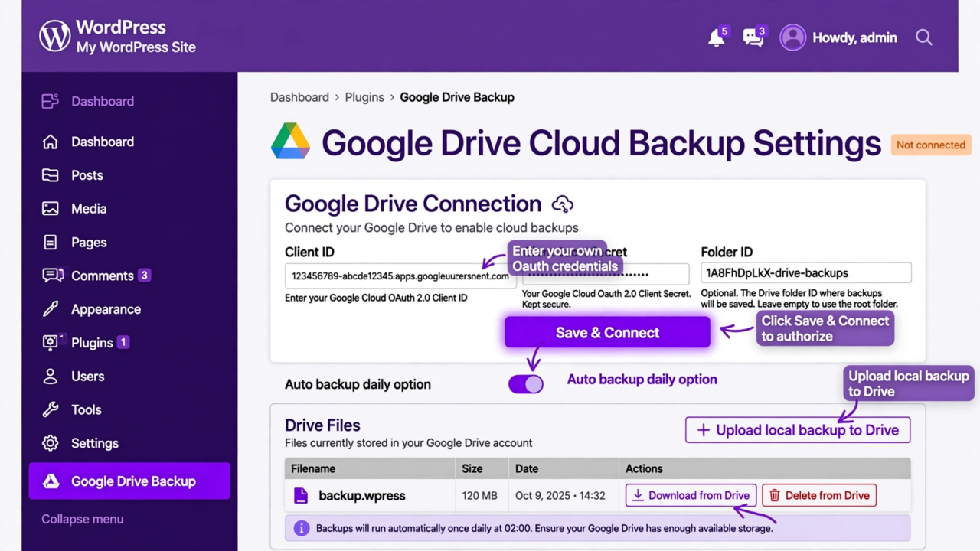The height and width of the screenshot is (551, 980).
Task: Collapse the sidebar menu
Action: (83, 519)
